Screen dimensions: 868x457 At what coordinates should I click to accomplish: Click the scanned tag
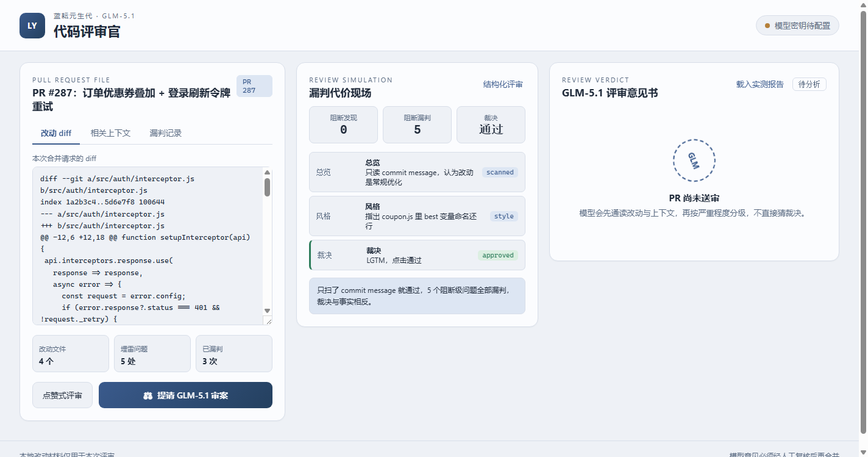click(x=500, y=172)
